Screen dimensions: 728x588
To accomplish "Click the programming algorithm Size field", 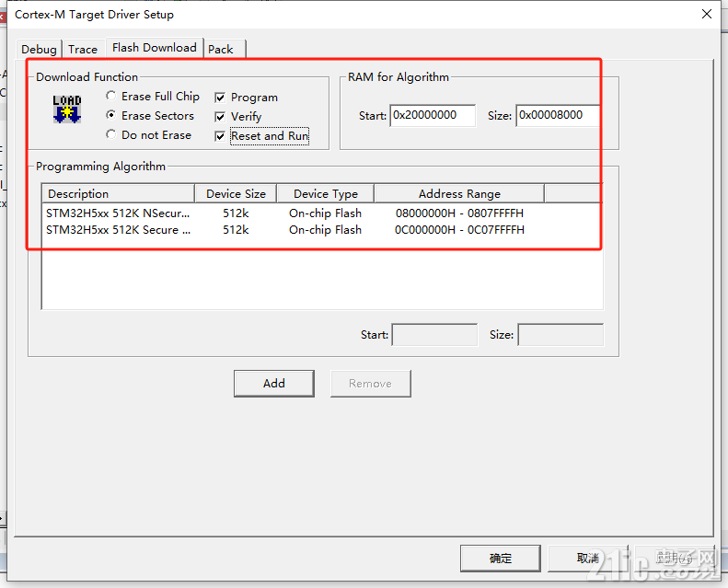I will pos(560,335).
